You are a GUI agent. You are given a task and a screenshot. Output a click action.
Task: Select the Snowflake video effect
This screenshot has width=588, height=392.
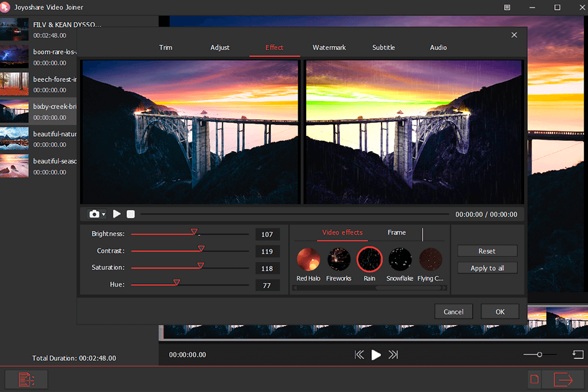point(399,258)
